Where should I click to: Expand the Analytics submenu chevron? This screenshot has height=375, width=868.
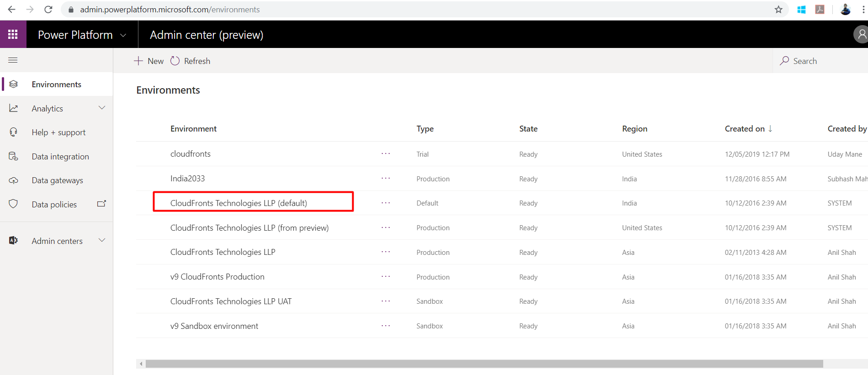pos(102,108)
